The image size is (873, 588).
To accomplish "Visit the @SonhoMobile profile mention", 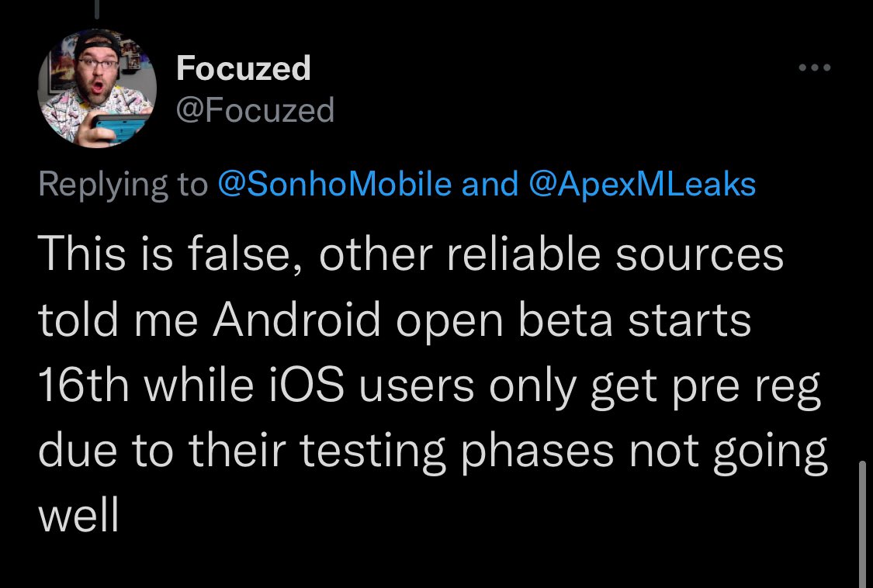I will pos(334,184).
